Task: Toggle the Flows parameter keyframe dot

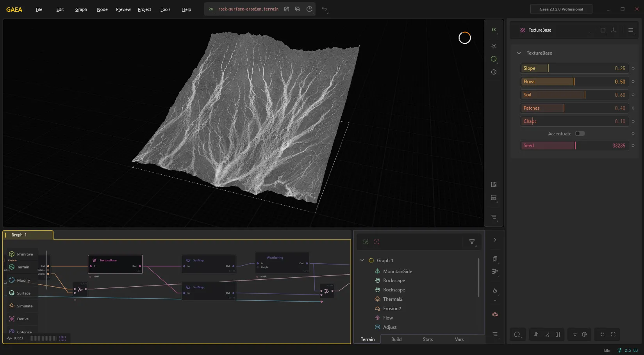Action: [633, 82]
